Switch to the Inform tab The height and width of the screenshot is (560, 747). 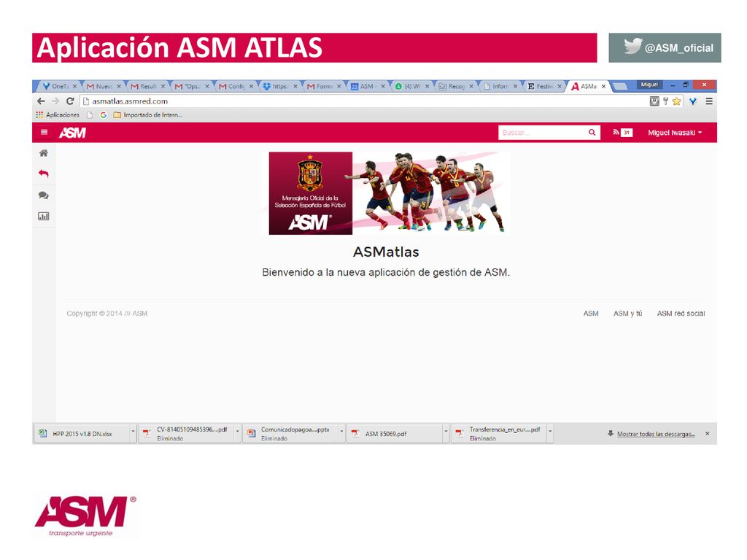(x=500, y=86)
